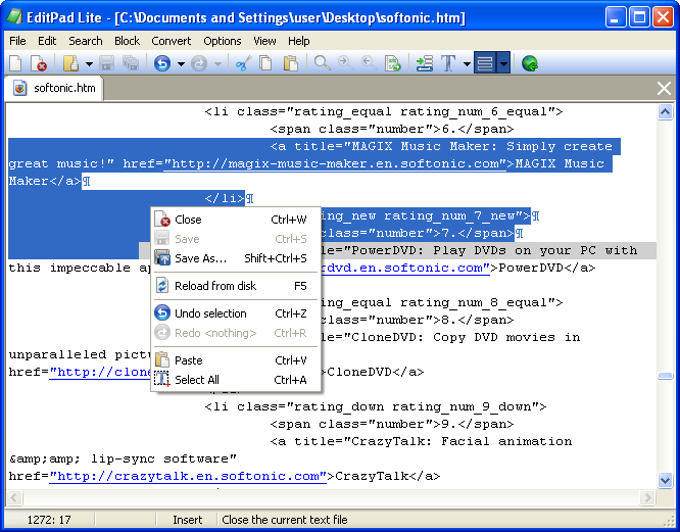The height and width of the screenshot is (532, 680).
Task: Choose Reload from disk in context menu
Action: pyautogui.click(x=235, y=286)
